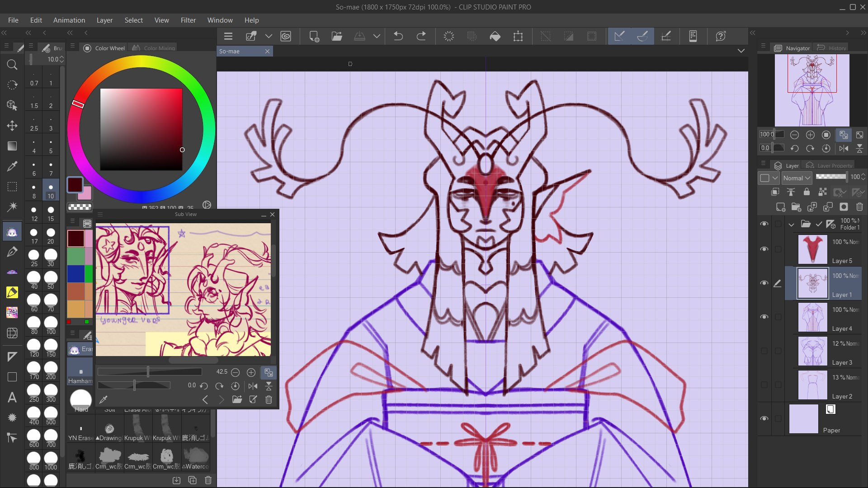This screenshot has width=868, height=488.
Task: Show Layer 2 via visibility box
Action: click(x=764, y=385)
